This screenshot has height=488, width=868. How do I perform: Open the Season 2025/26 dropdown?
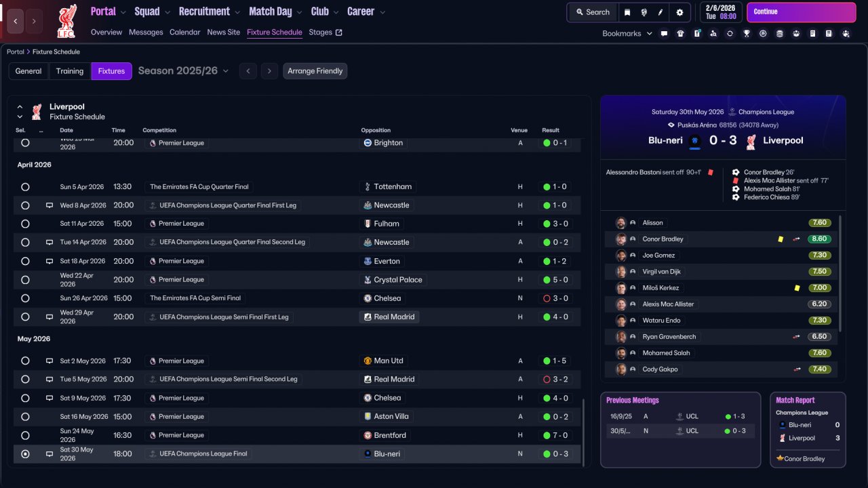click(183, 71)
